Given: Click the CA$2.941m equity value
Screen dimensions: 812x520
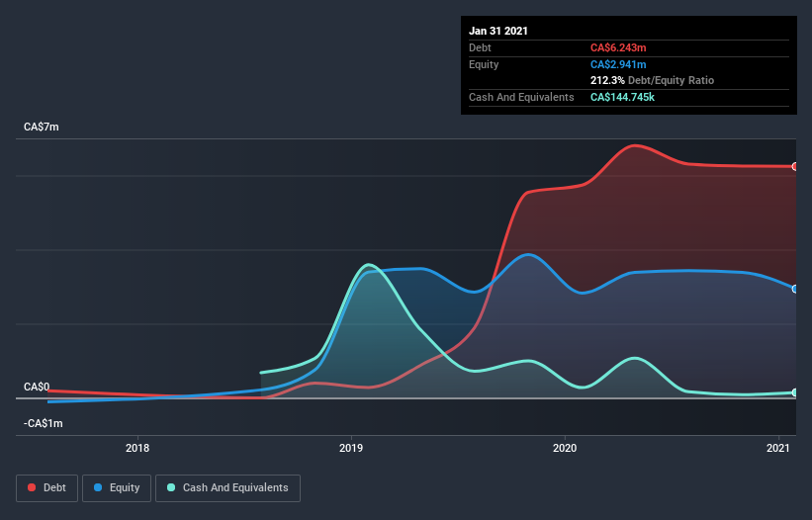Looking at the screenshot, I should pos(618,64).
